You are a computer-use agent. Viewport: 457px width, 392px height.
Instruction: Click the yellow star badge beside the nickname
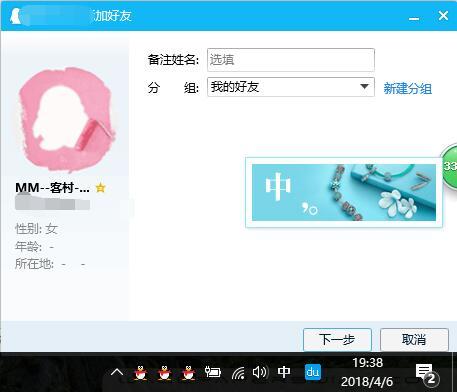point(100,188)
